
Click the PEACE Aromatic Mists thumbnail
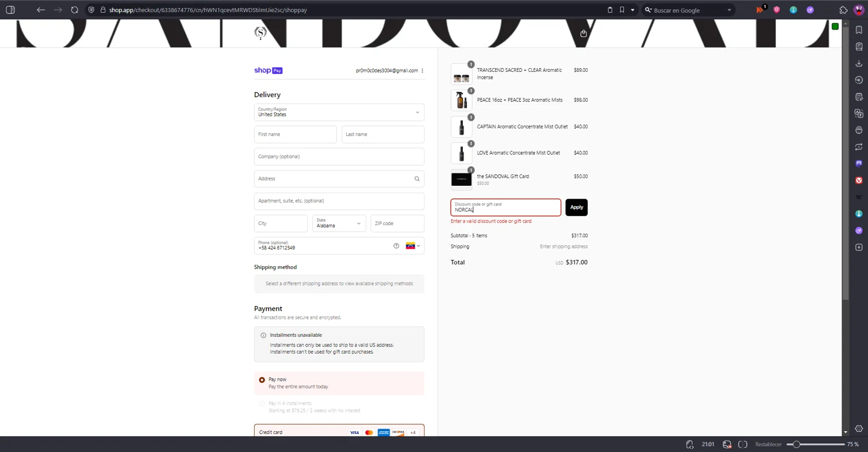462,100
